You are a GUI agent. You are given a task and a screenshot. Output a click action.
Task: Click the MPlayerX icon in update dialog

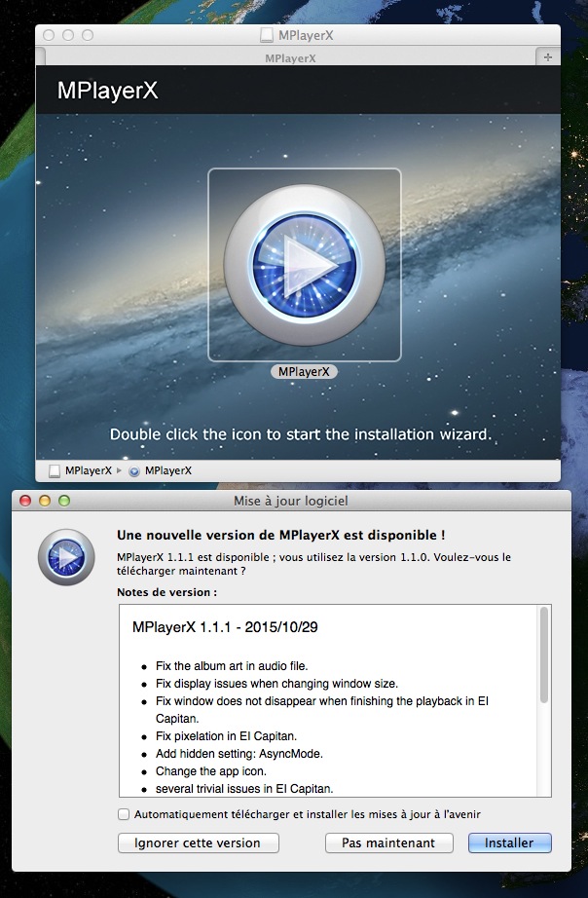[x=66, y=557]
